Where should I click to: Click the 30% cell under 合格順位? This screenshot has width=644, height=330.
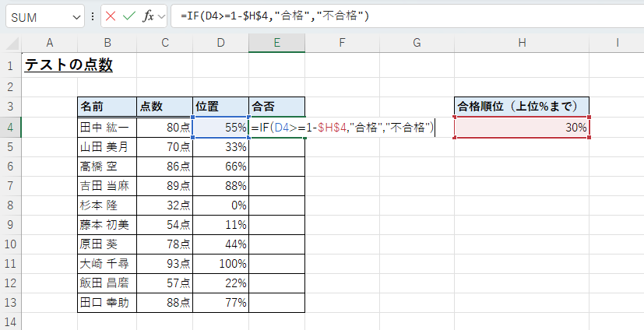522,128
